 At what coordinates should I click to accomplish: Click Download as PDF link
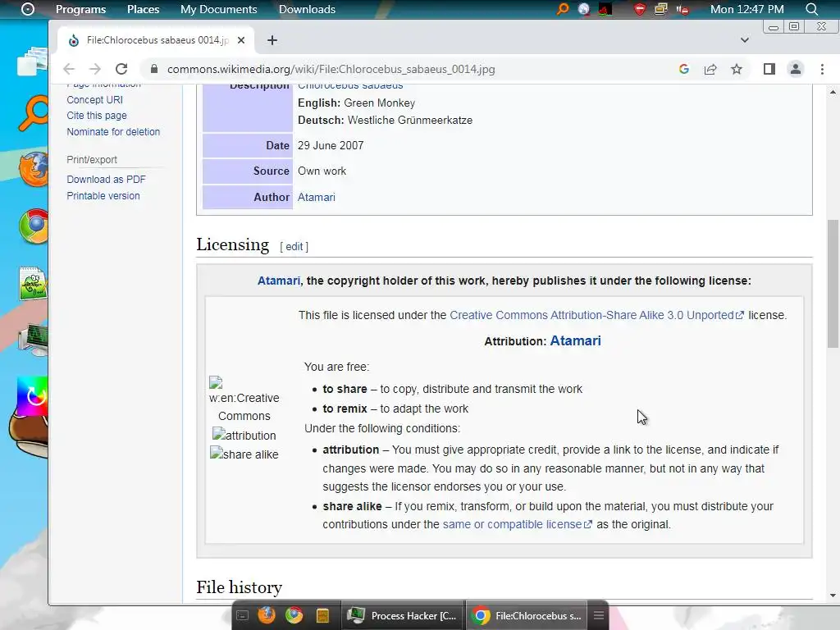[x=106, y=180]
